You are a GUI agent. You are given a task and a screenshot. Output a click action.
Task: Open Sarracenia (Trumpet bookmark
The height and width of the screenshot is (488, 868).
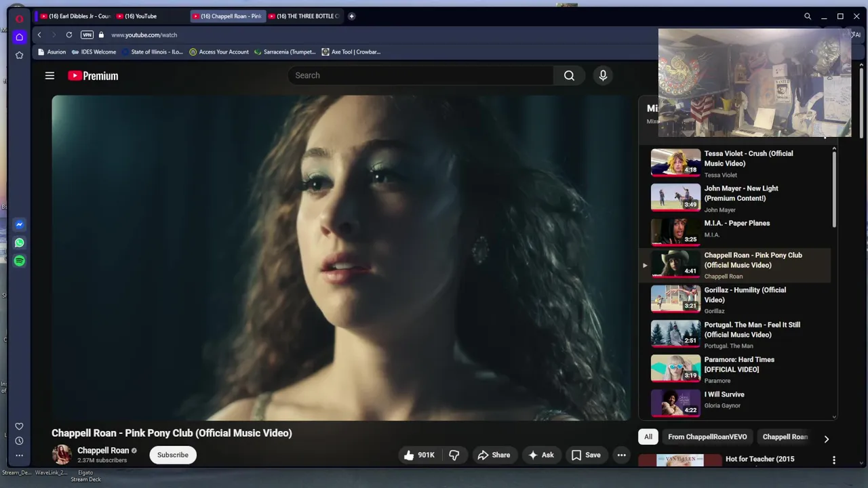coord(285,52)
